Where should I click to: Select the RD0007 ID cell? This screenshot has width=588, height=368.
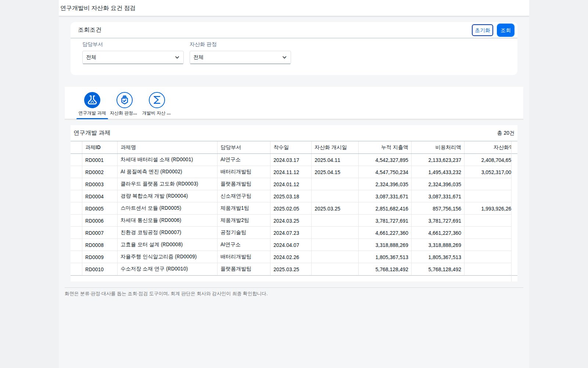pos(100,233)
